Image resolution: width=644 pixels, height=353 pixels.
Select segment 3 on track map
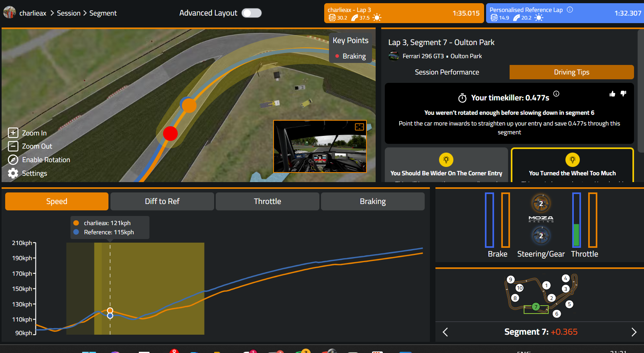tap(565, 289)
